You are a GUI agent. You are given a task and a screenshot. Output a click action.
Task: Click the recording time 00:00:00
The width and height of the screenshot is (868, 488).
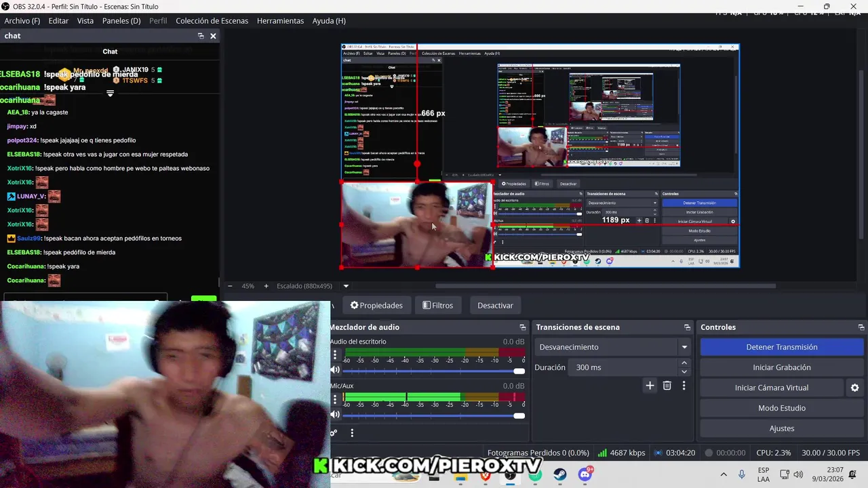coord(726,453)
